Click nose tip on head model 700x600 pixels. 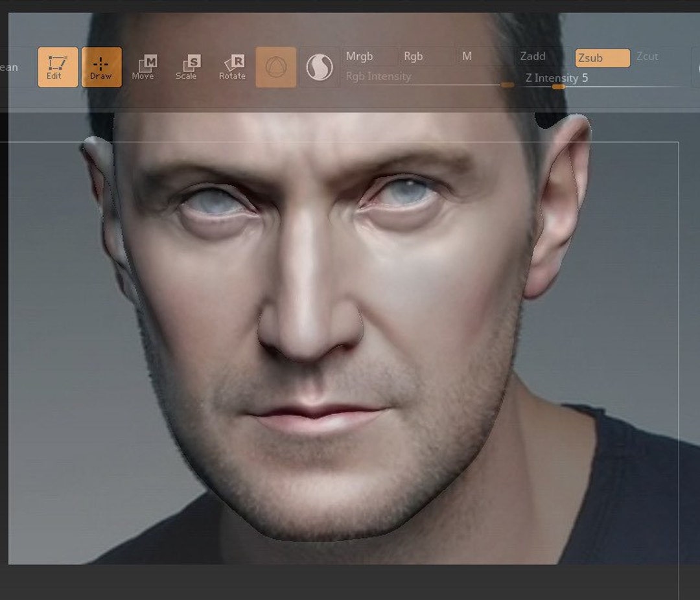(x=308, y=340)
